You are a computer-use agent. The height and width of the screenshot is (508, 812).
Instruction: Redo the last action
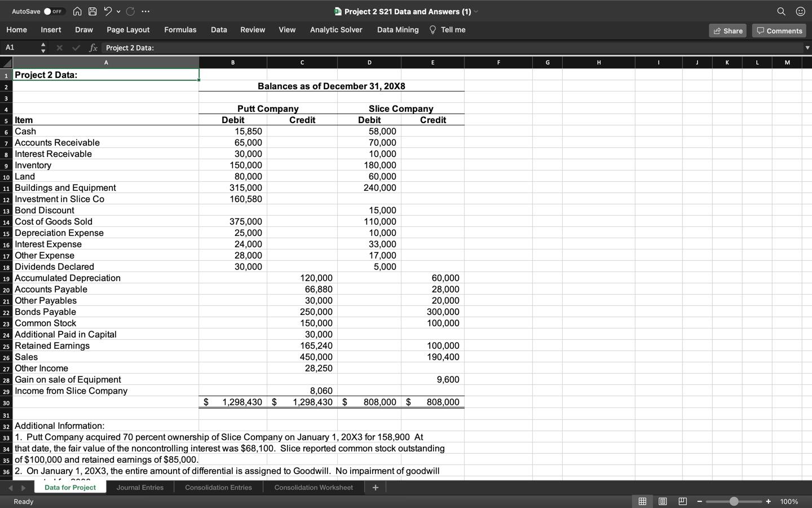tap(130, 11)
